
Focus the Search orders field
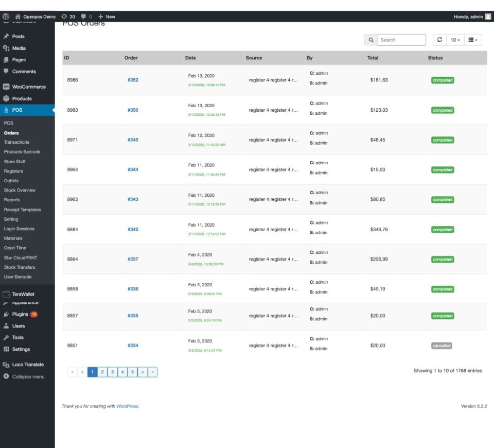click(402, 40)
